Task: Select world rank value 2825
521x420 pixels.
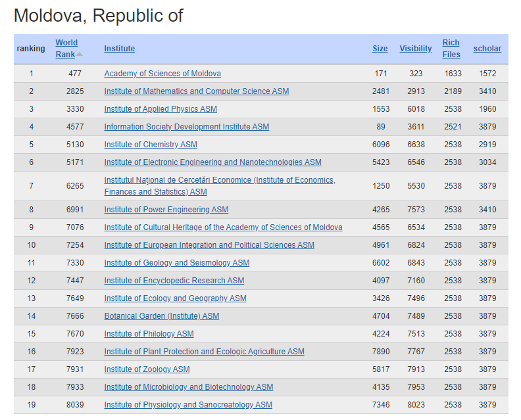Action: (75, 91)
